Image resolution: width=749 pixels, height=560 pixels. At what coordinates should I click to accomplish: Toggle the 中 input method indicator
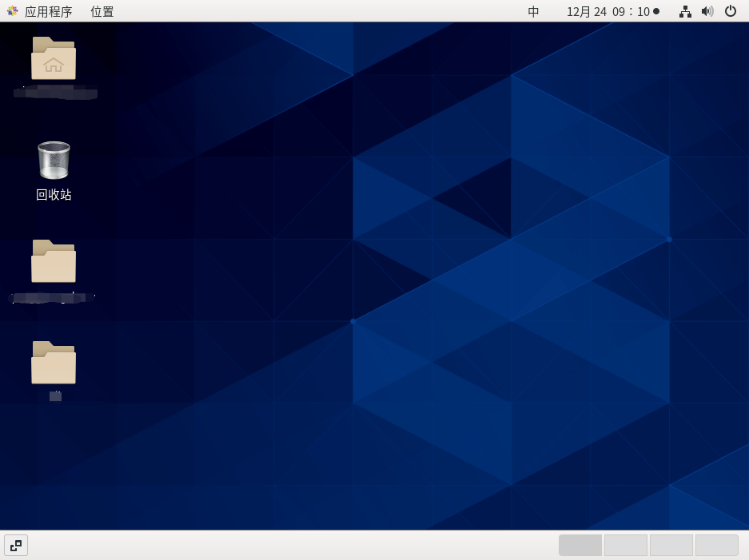tap(532, 11)
